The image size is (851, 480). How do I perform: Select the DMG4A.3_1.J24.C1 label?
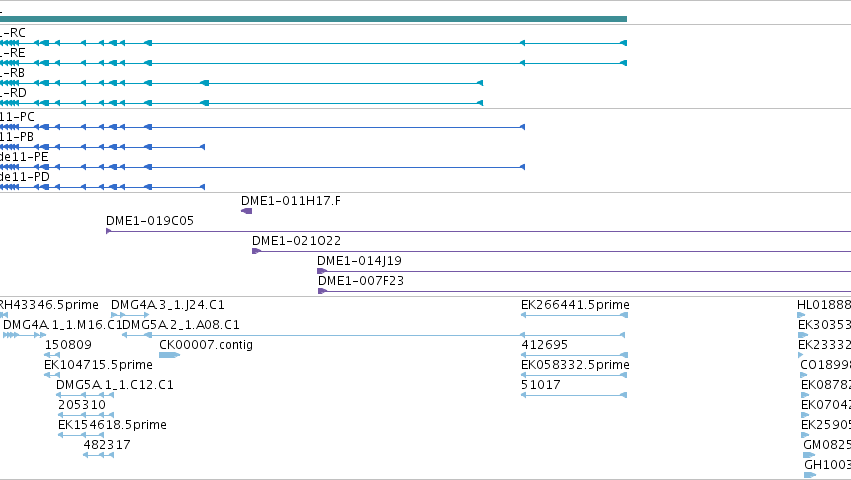pos(168,305)
